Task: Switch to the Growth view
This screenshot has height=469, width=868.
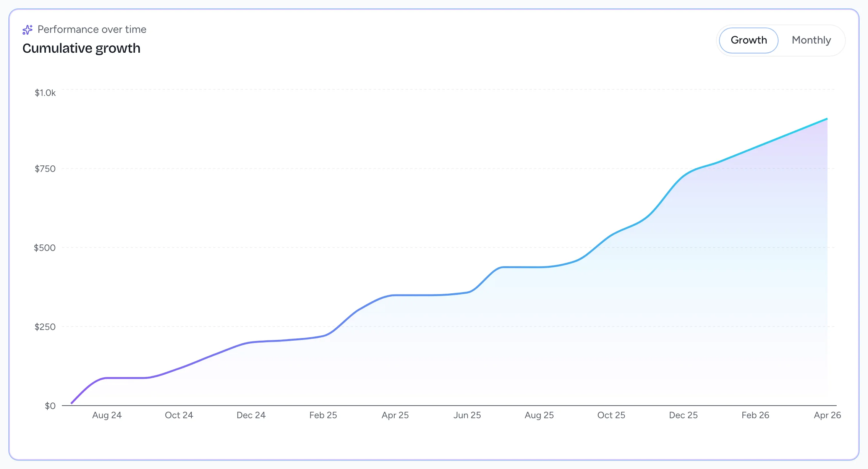Action: pyautogui.click(x=748, y=40)
